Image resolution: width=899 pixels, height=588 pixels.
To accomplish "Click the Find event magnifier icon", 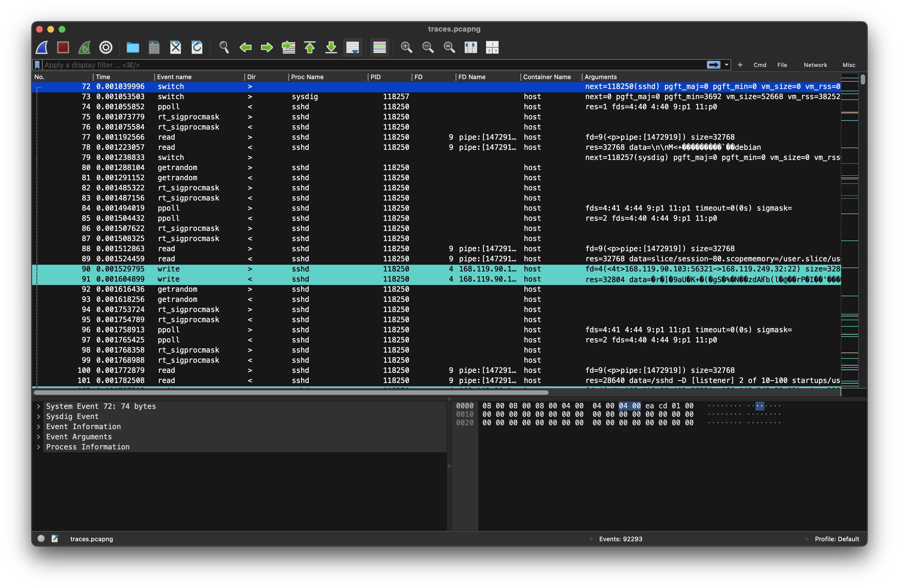I will pos(224,47).
